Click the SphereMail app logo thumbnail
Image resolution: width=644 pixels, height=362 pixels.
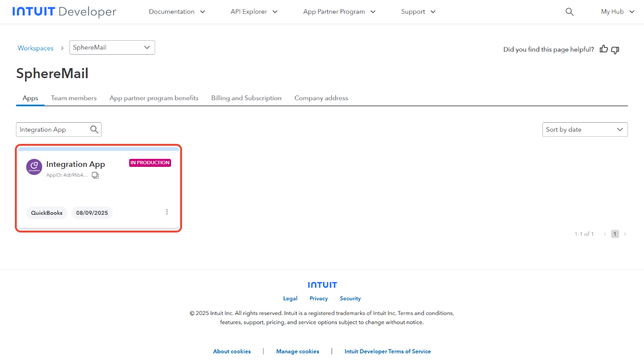pyautogui.click(x=34, y=167)
